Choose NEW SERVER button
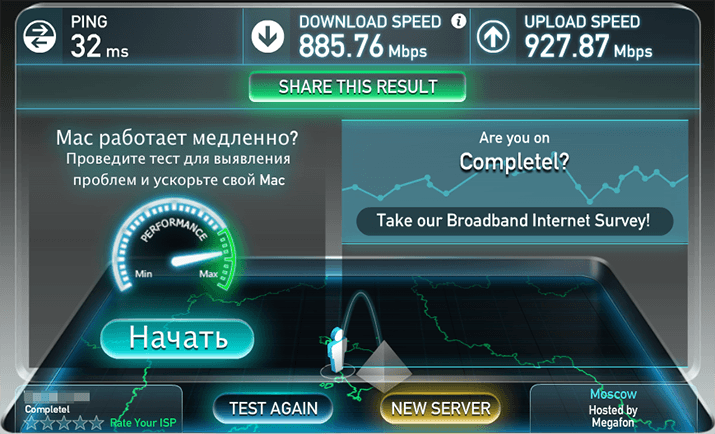 (440, 408)
